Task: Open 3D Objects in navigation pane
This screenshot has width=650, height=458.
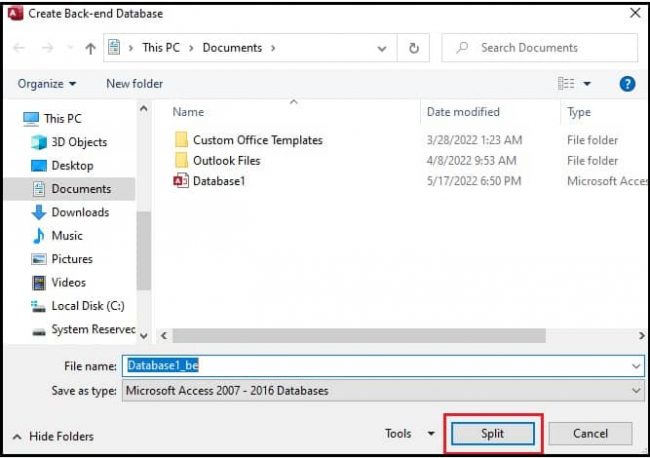Action: 78,142
